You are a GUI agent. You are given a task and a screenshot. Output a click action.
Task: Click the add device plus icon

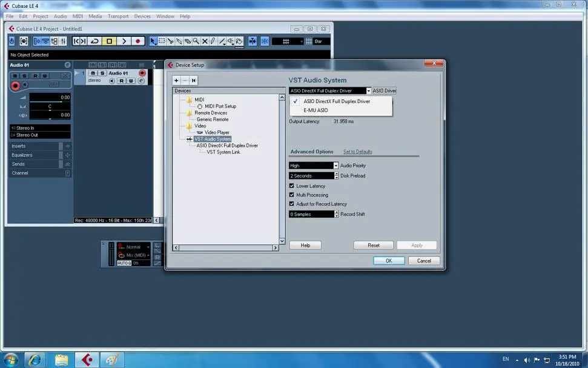[x=176, y=80]
